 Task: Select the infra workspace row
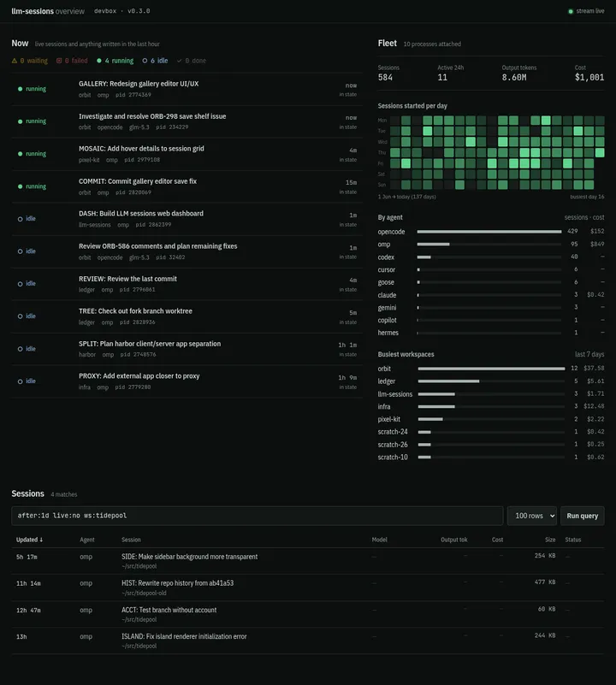pyautogui.click(x=491, y=407)
